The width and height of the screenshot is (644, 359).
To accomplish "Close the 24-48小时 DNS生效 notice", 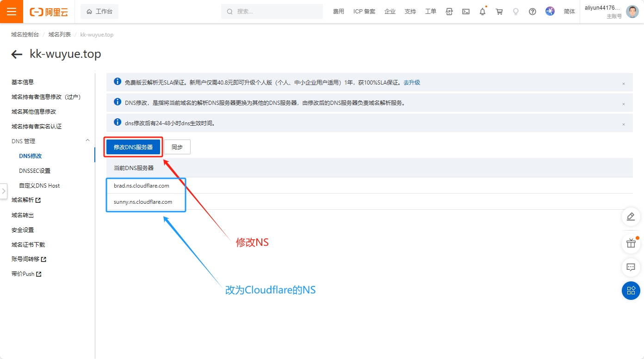I will coord(623,124).
